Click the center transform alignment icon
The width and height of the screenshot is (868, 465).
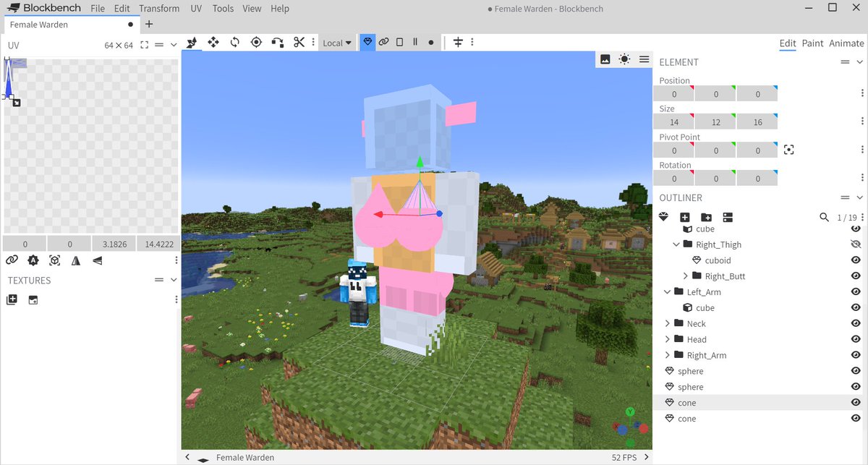(x=458, y=43)
